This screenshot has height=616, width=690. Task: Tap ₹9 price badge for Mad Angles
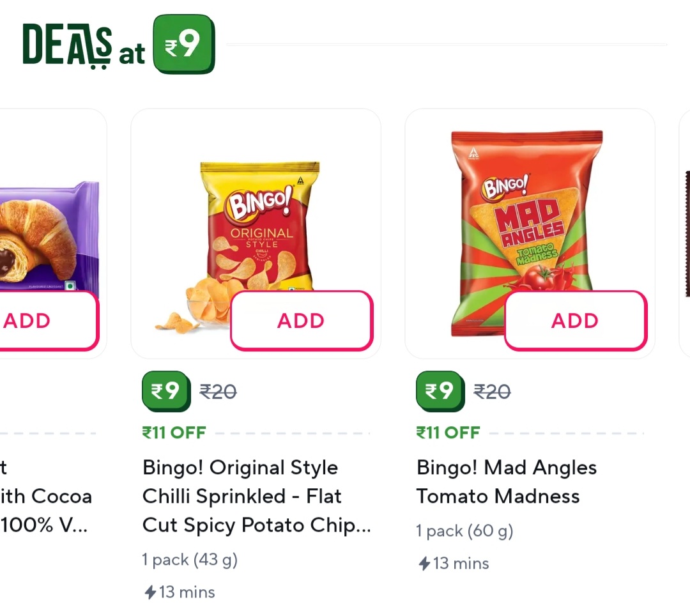pyautogui.click(x=440, y=390)
